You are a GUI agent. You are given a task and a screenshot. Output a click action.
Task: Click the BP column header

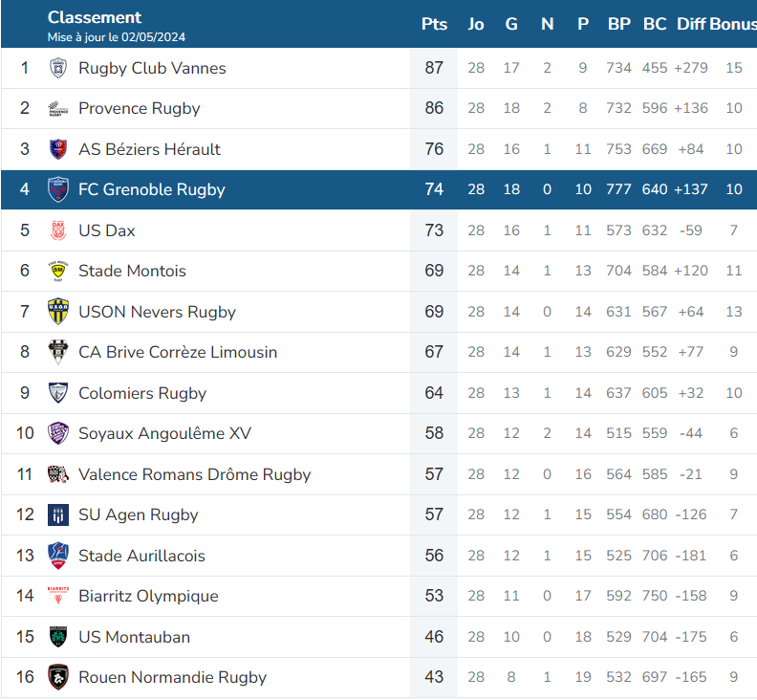619,24
